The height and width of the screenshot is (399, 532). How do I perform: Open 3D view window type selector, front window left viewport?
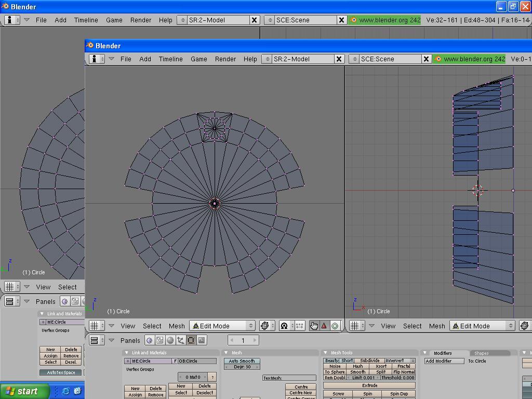coord(97,326)
